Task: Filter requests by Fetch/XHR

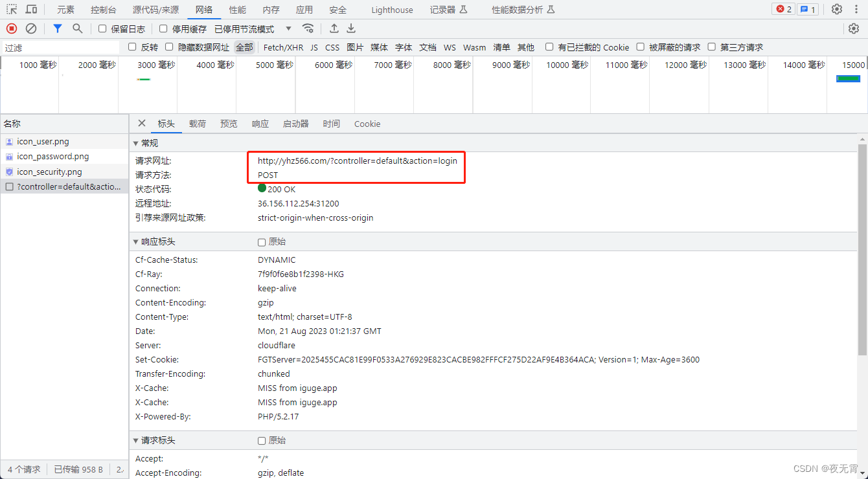Action: 283,47
